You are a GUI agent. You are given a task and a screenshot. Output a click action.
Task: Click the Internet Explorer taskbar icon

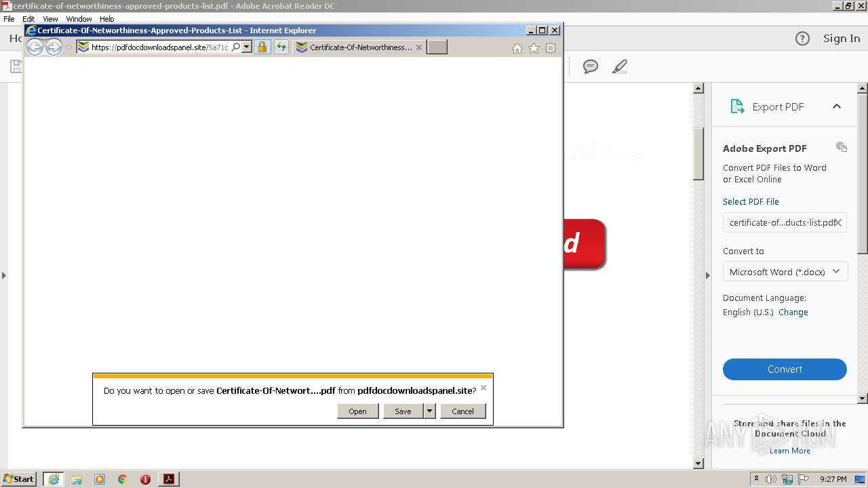[54, 479]
